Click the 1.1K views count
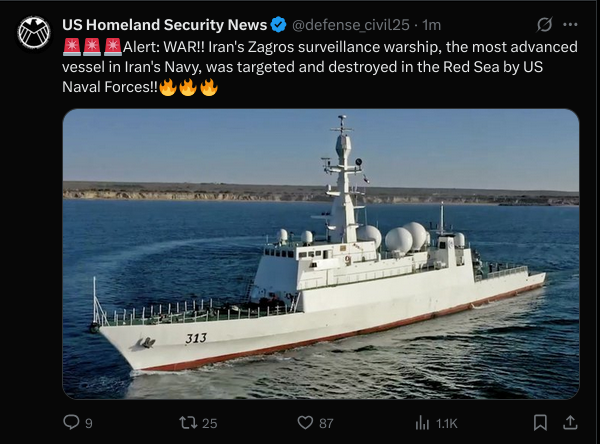 [447, 423]
